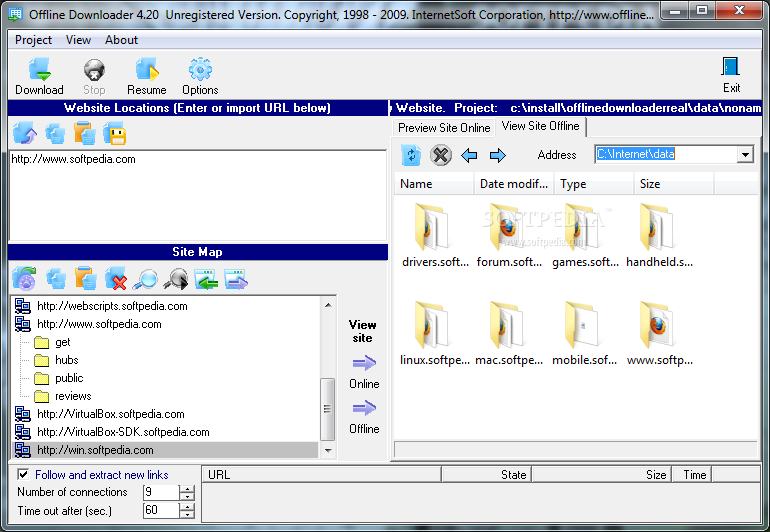Image resolution: width=770 pixels, height=532 pixels.
Task: Select http://webscripts.softpedia.com in Site Map
Action: 112,306
